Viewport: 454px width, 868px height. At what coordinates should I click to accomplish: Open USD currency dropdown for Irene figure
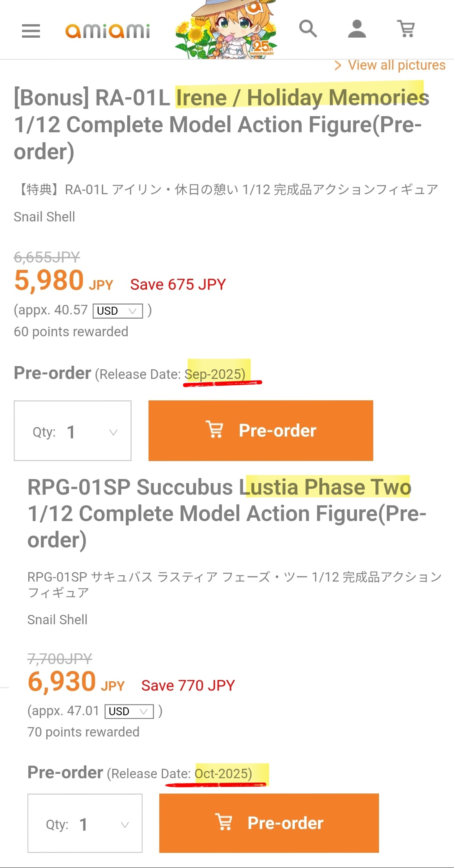coord(117,311)
